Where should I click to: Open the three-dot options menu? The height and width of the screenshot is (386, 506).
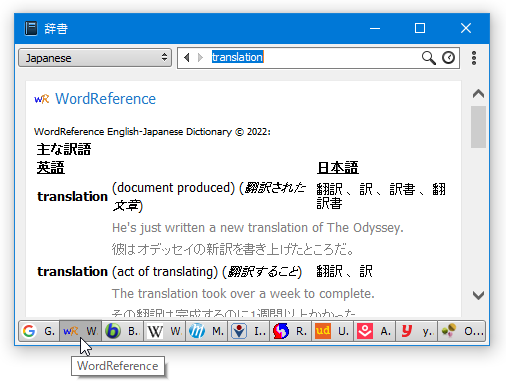474,58
